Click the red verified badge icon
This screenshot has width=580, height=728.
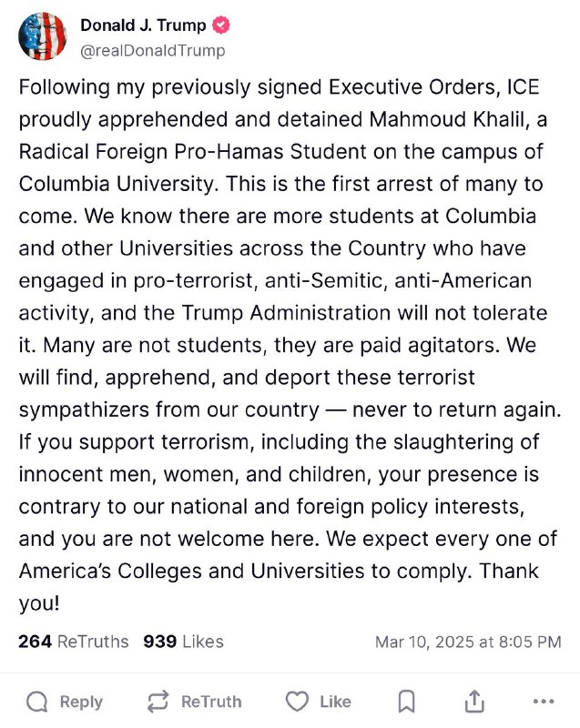coord(221,25)
